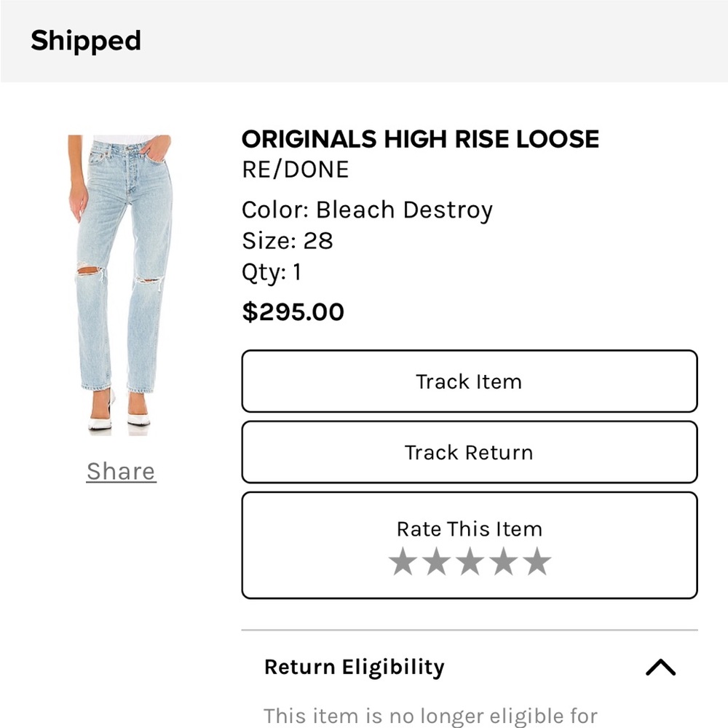Image resolution: width=728 pixels, height=728 pixels.
Task: Click the Share link
Action: coord(121,471)
